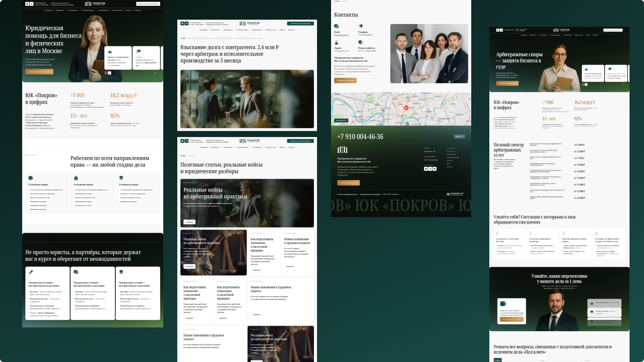Click Telegram icon on debt case page header
The height and width of the screenshot is (362, 644).
tap(187, 24)
